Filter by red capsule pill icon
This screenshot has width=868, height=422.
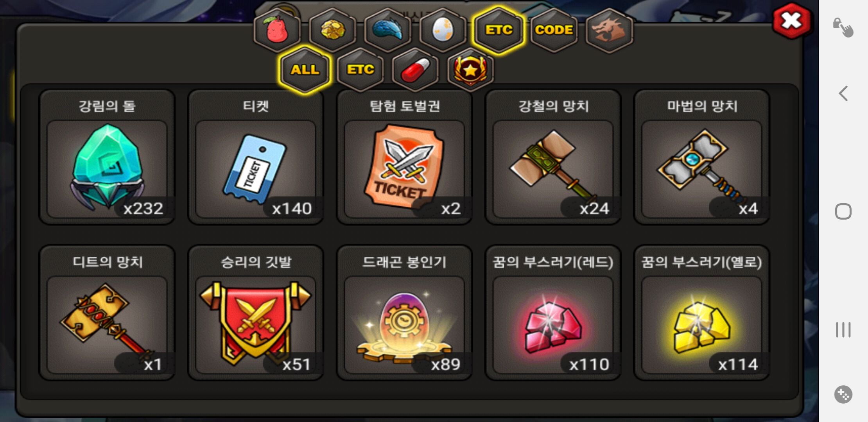pos(415,70)
